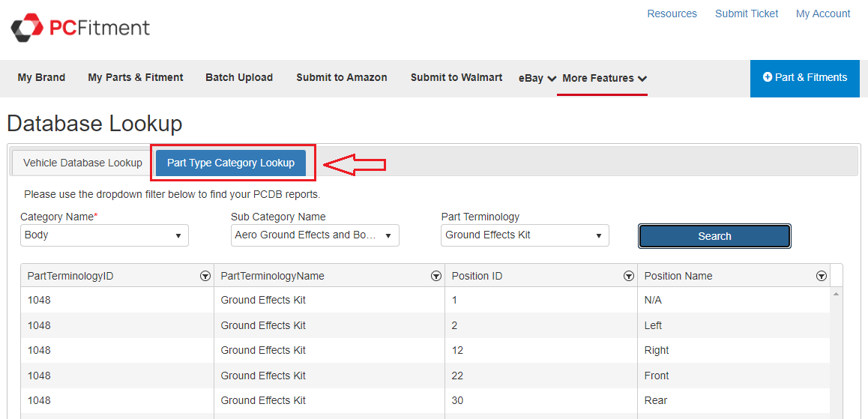Open the Part Terminology dropdown
This screenshot has height=419, width=868.
[525, 235]
